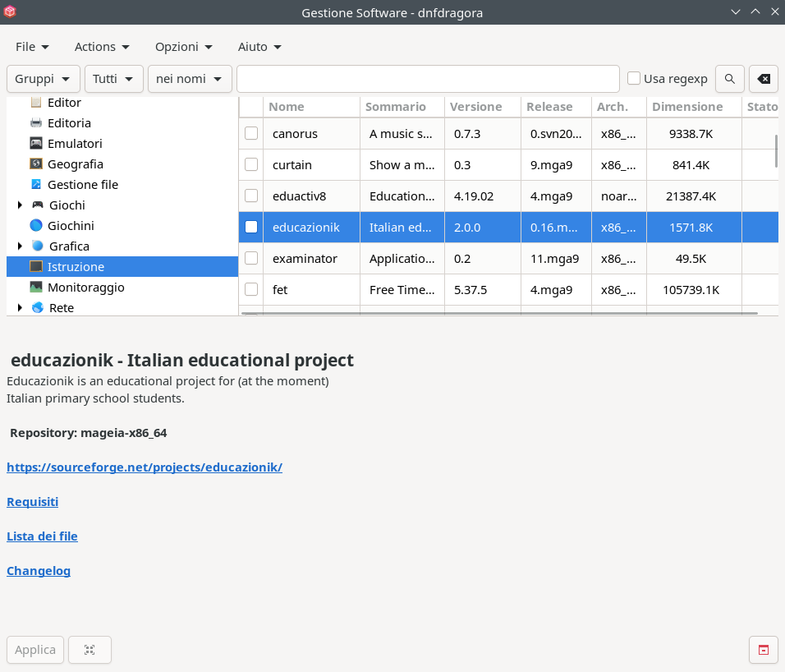Click the dnfdragora app icon in title bar

[10, 12]
